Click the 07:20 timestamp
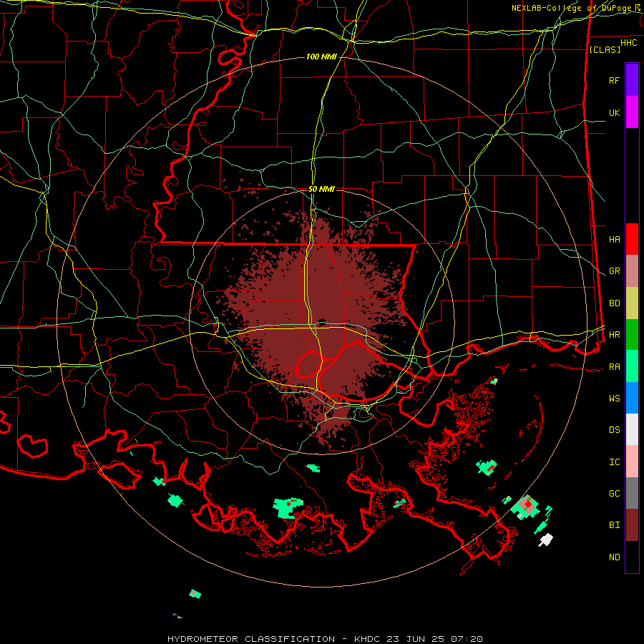 click(x=467, y=639)
